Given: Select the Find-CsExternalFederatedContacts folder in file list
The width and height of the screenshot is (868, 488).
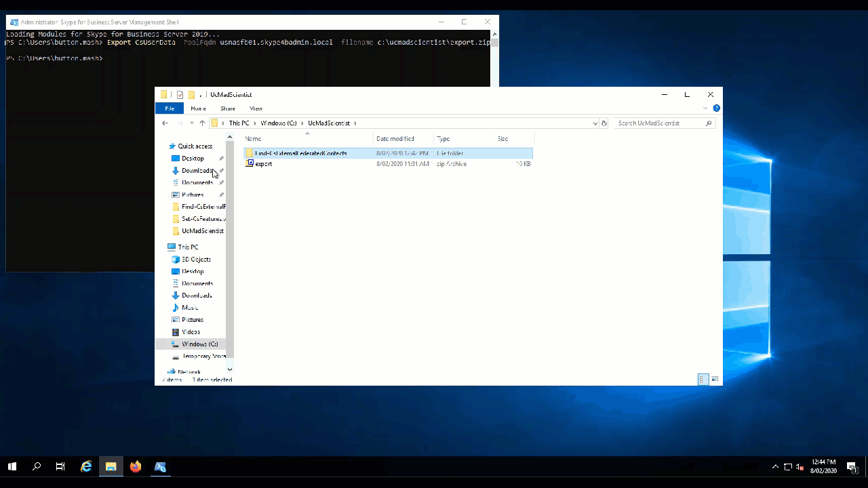Looking at the screenshot, I should pyautogui.click(x=388, y=153).
